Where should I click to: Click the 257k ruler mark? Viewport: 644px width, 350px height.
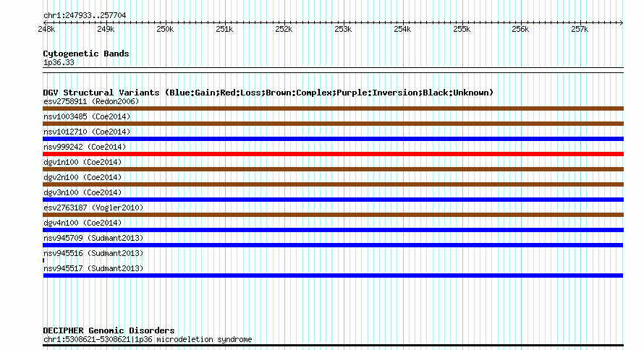pyautogui.click(x=580, y=30)
